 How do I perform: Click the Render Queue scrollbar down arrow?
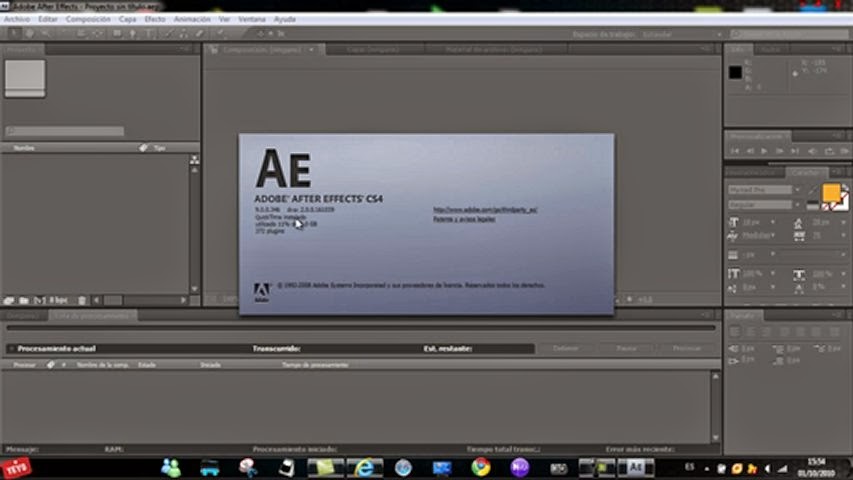(715, 437)
